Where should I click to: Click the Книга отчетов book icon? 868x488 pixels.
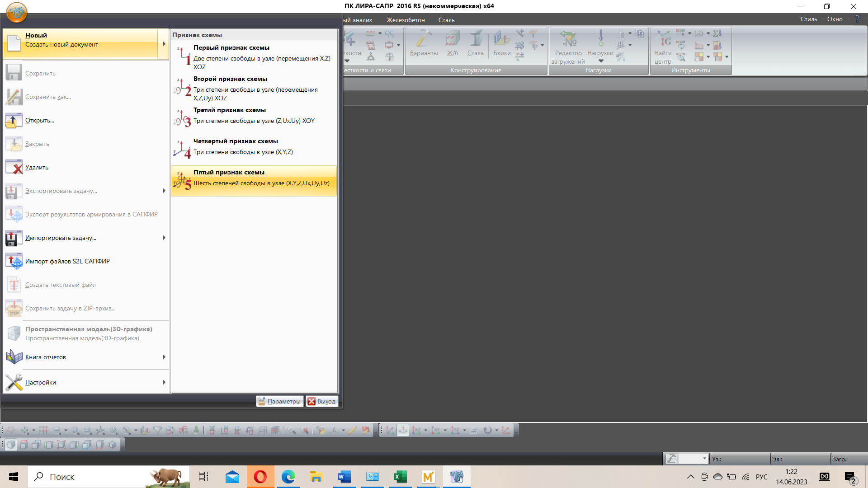[x=14, y=357]
